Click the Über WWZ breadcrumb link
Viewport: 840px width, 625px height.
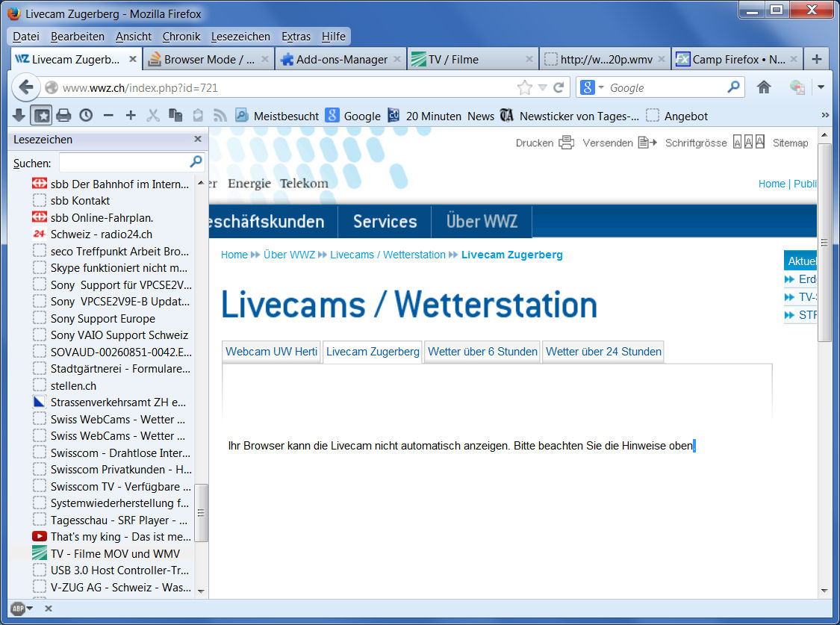[x=289, y=255]
